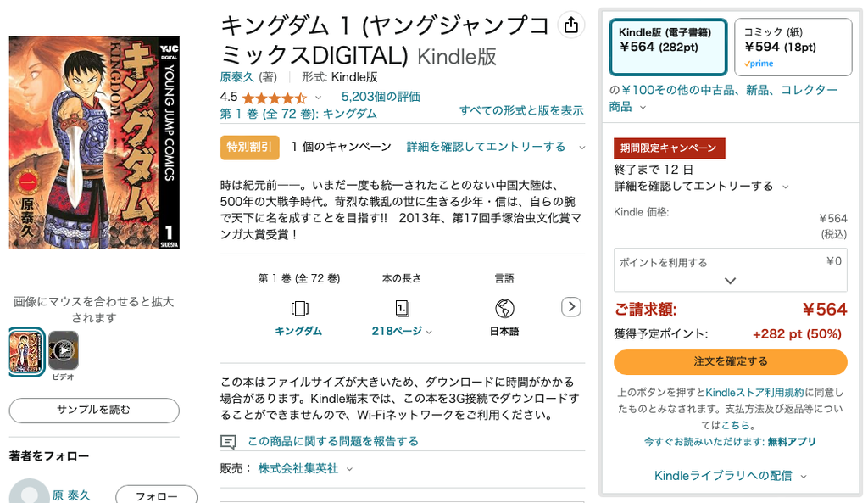Click the series volumes icon above キングダム

point(298,307)
